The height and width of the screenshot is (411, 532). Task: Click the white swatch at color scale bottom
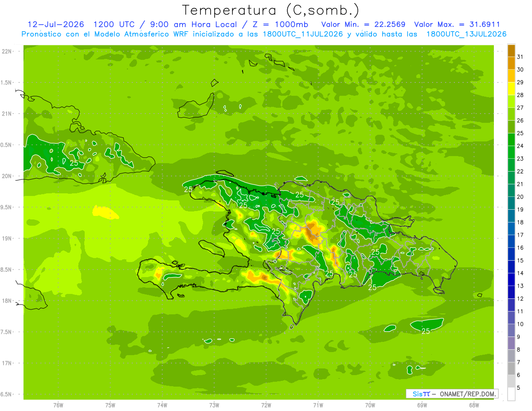coord(511,394)
